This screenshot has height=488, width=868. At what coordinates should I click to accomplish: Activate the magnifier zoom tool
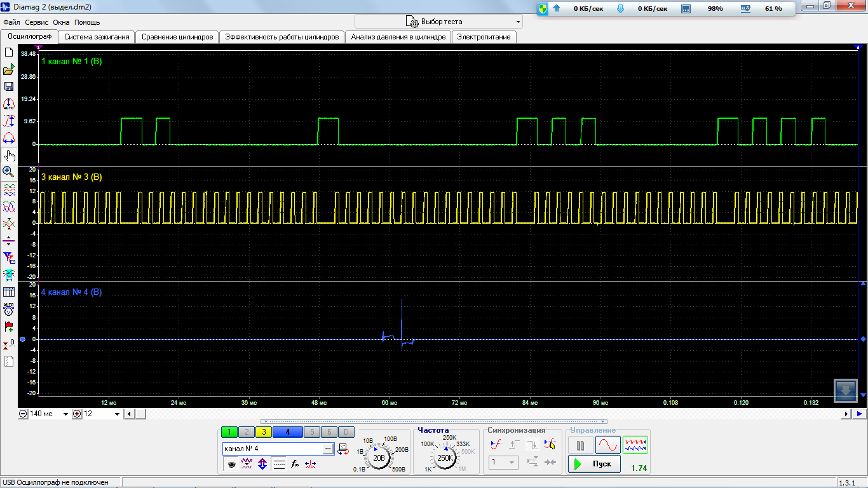pyautogui.click(x=9, y=172)
